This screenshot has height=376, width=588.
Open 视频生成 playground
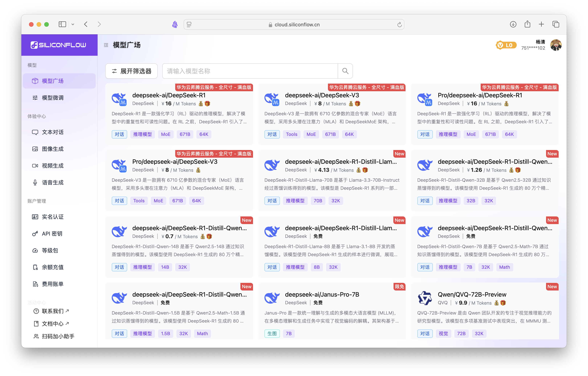[59, 166]
